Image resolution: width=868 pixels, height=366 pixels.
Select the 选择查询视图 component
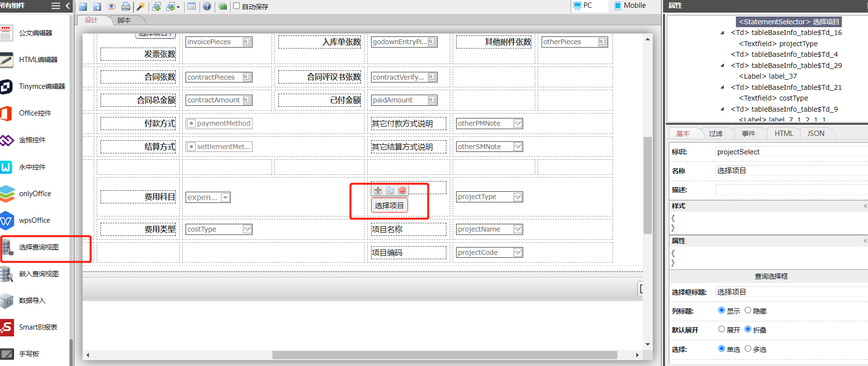tap(35, 247)
